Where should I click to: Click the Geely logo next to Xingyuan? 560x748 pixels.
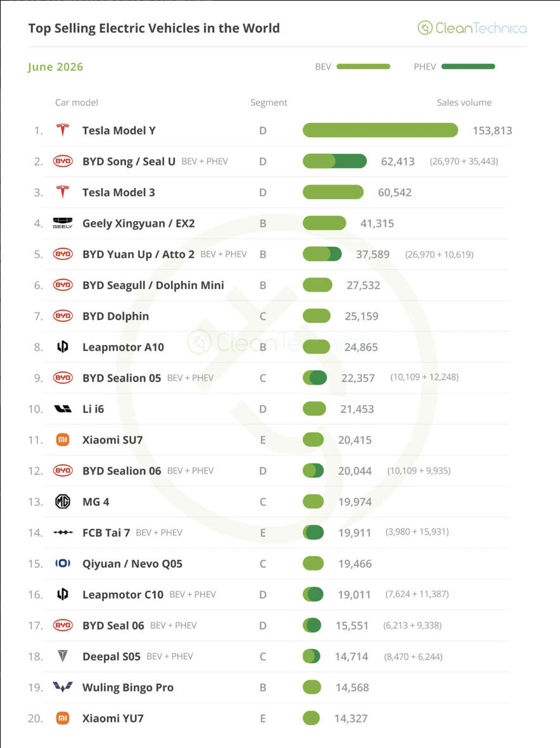coord(63,222)
